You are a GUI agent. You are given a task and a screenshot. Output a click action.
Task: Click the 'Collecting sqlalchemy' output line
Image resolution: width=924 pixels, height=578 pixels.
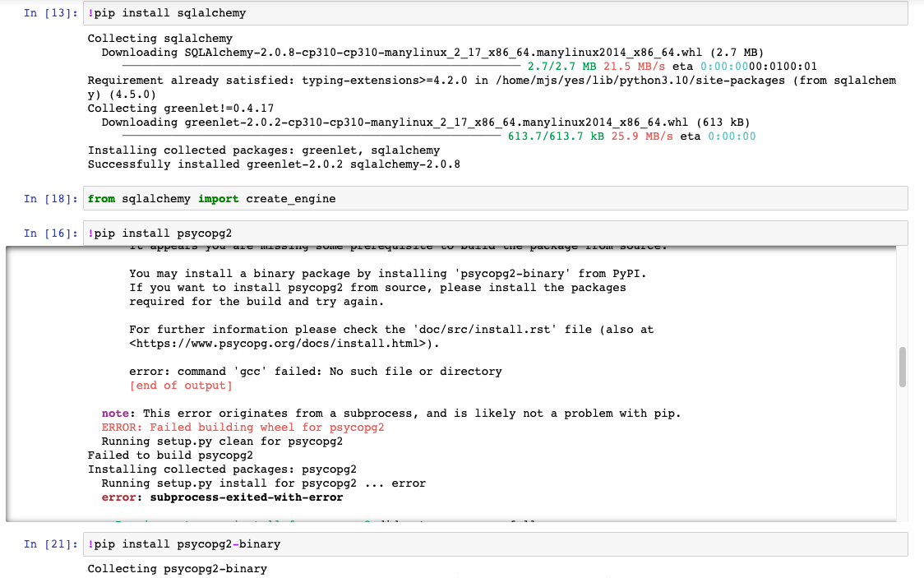pyautogui.click(x=160, y=39)
